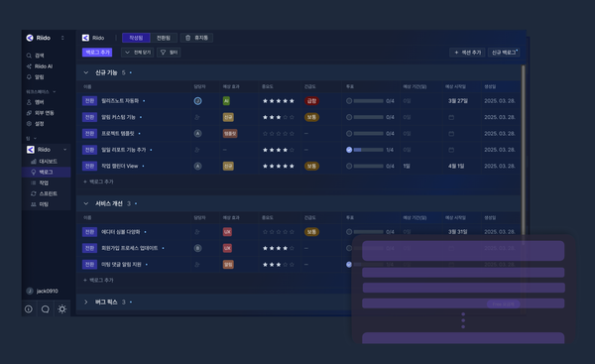Expand the 버그 픽스 section
595x364 pixels.
pyautogui.click(x=86, y=303)
